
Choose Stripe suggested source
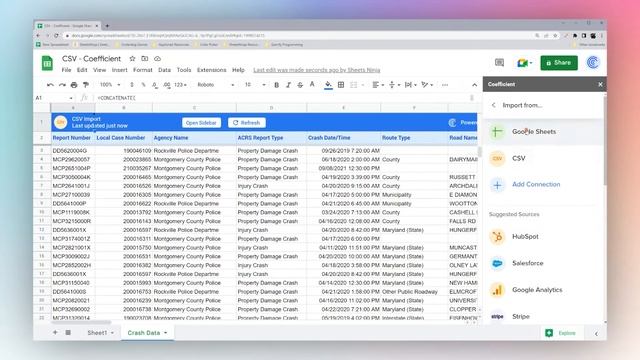click(x=543, y=316)
